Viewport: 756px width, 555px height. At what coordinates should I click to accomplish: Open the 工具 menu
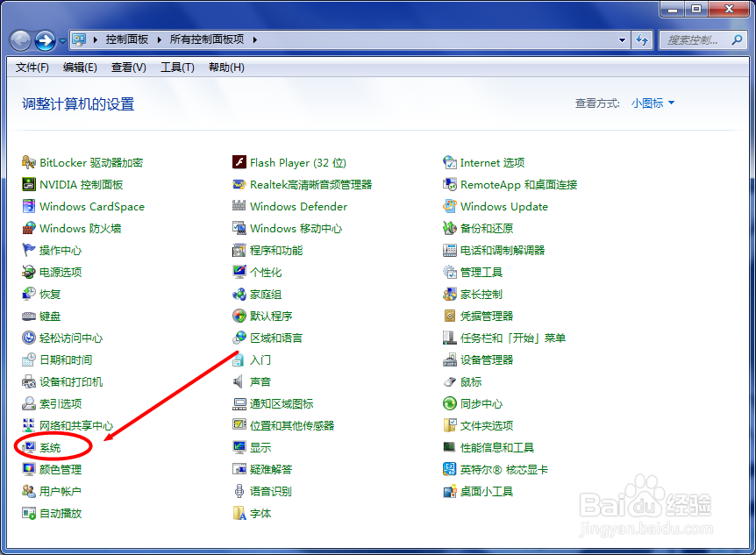click(x=177, y=67)
